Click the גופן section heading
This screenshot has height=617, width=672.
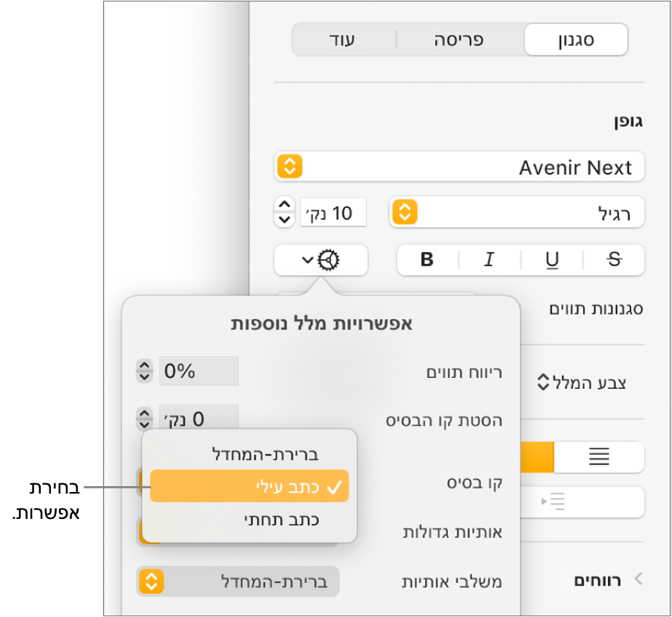628,121
